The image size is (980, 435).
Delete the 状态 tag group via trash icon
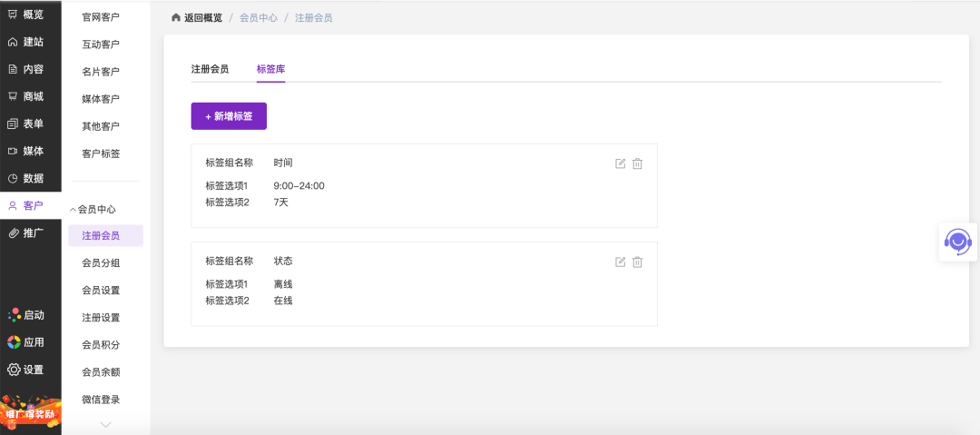click(637, 262)
